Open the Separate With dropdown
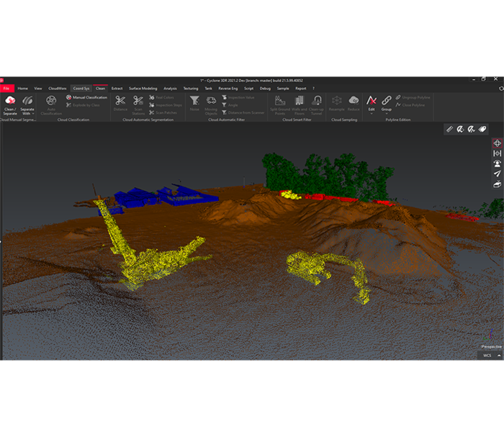 point(27,105)
